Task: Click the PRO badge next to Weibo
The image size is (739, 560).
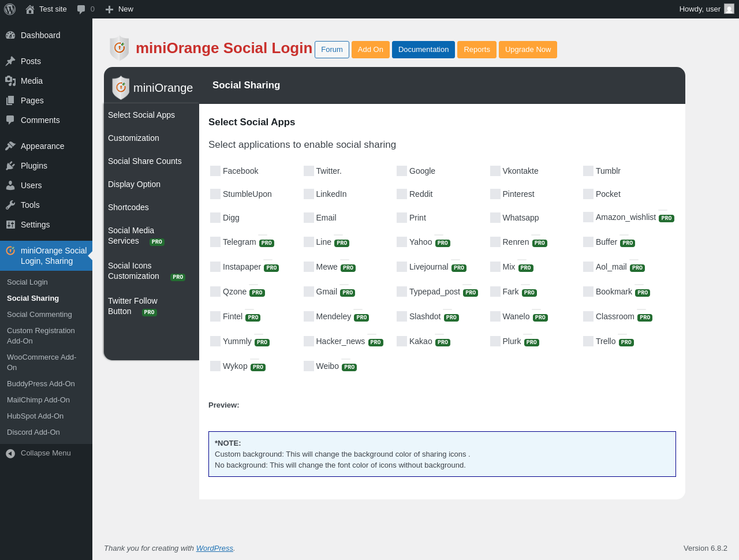Action: [x=349, y=367]
